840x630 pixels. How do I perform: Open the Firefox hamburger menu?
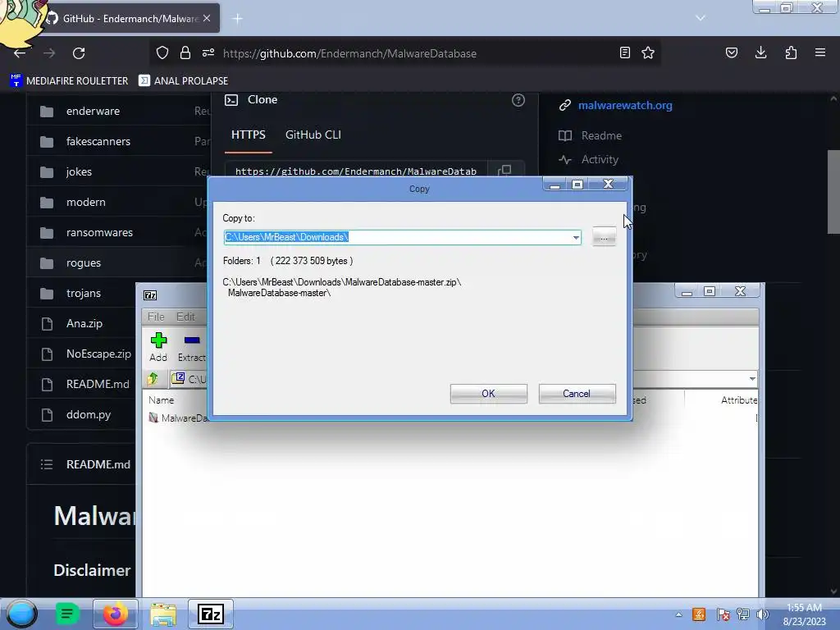point(820,52)
